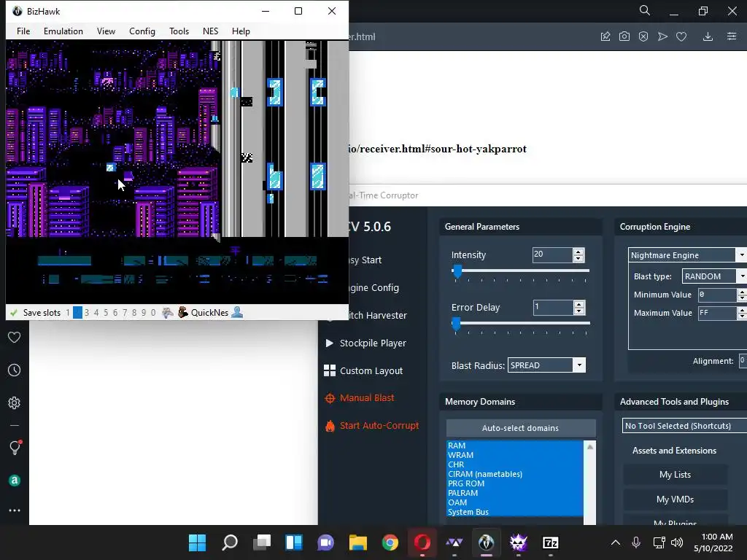747x560 pixels.
Task: Click the Error Delay value stepper arrows
Action: click(578, 308)
